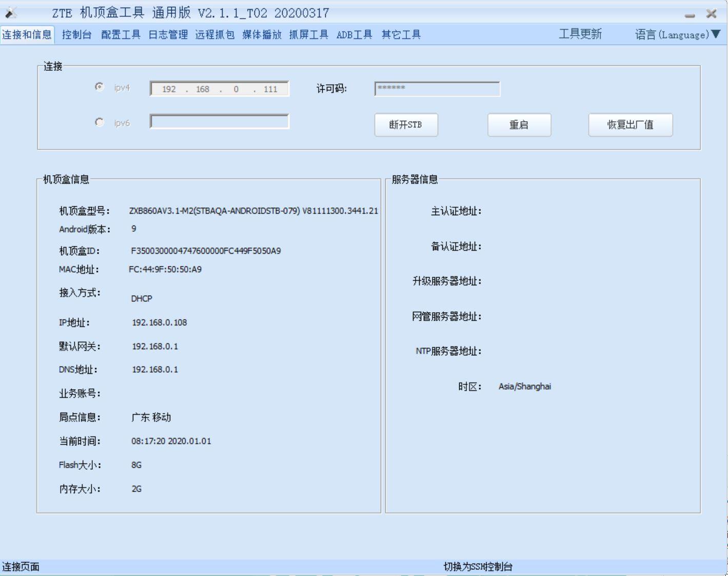The height and width of the screenshot is (576, 728).
Task: Click the Flash大小 value 8G
Action: (x=136, y=465)
